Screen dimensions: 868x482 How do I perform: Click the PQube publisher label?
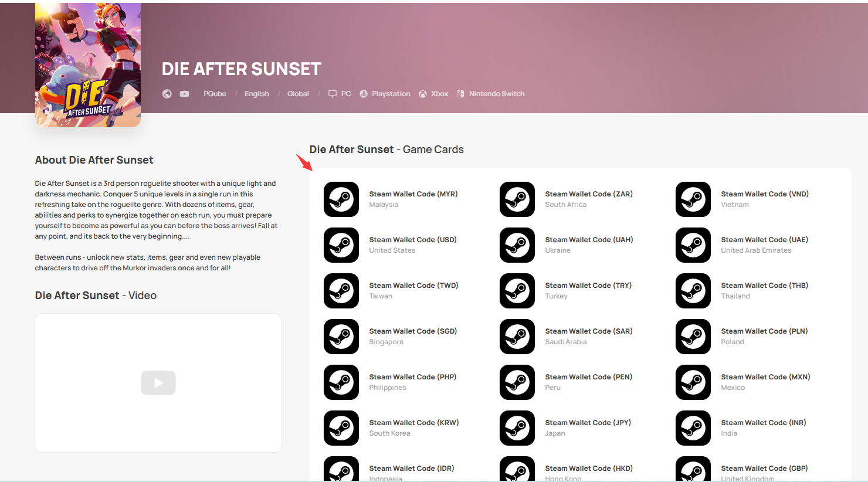(x=215, y=94)
